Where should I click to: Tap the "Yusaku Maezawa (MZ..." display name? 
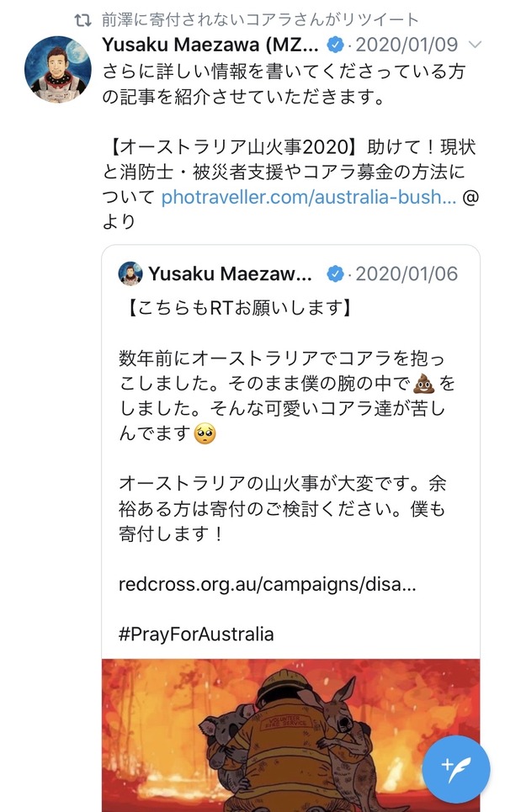point(221,45)
